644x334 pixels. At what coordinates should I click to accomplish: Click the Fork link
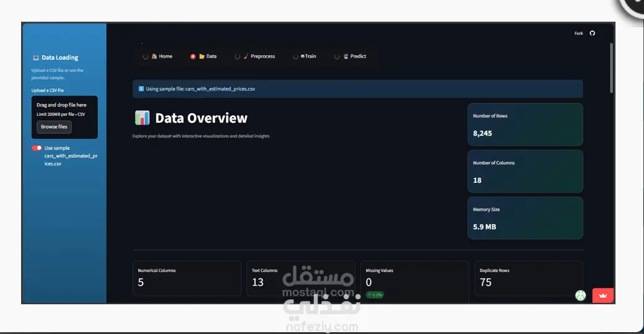pos(578,33)
